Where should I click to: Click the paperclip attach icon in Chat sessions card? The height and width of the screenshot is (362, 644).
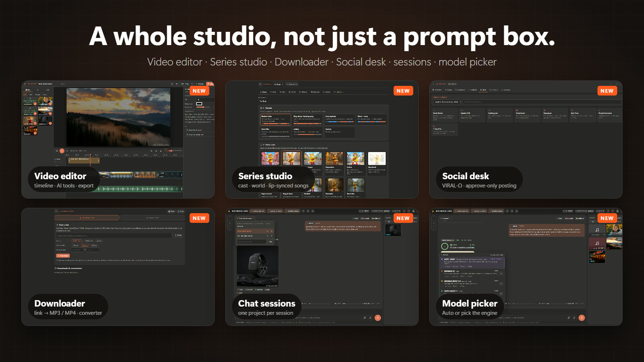click(365, 318)
